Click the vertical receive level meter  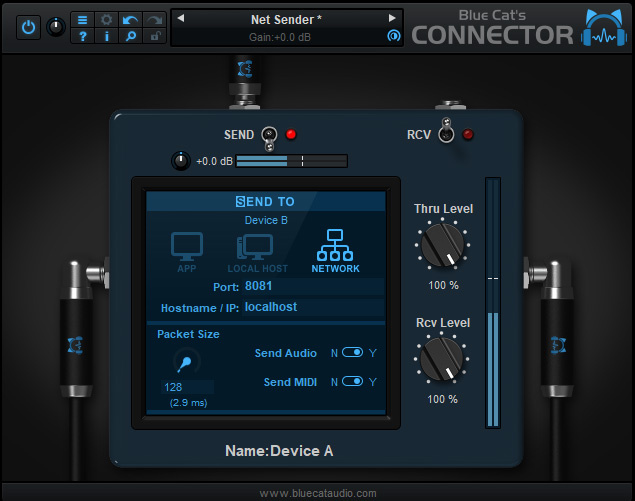(493, 303)
